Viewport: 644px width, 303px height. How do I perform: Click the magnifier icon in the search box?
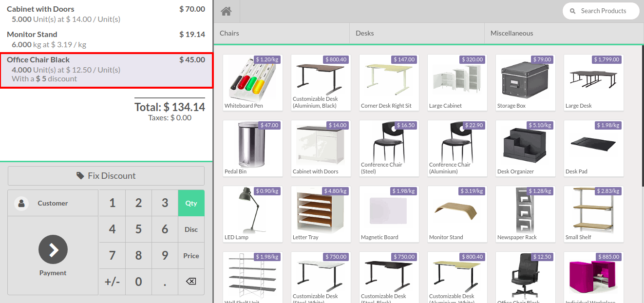click(573, 11)
